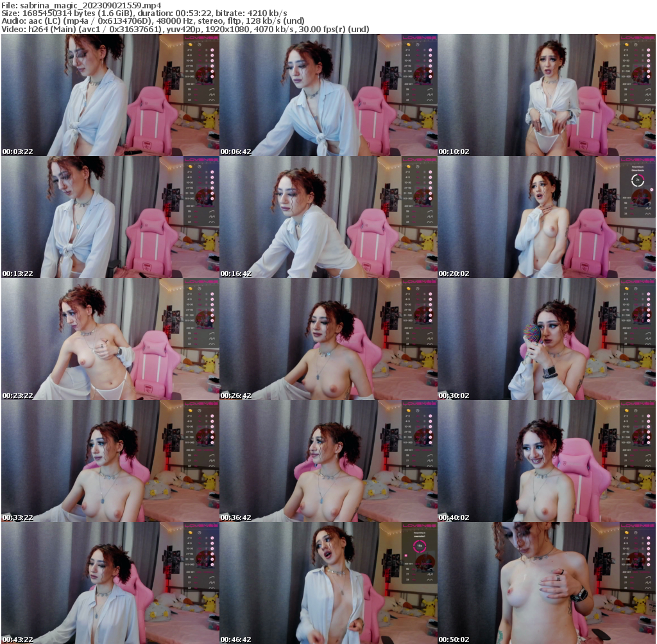Open the thumbnail labeled 00:23:22

[x=110, y=339]
